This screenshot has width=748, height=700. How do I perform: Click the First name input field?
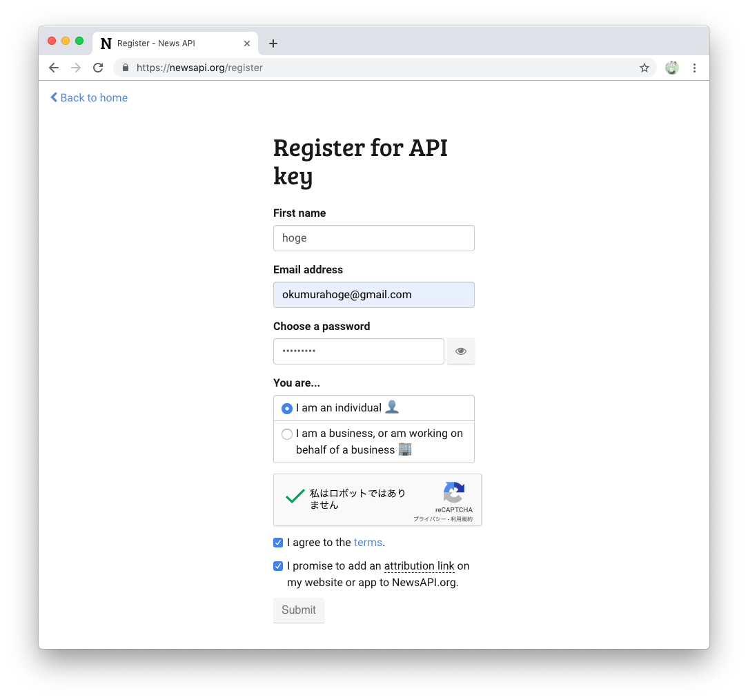tap(373, 237)
